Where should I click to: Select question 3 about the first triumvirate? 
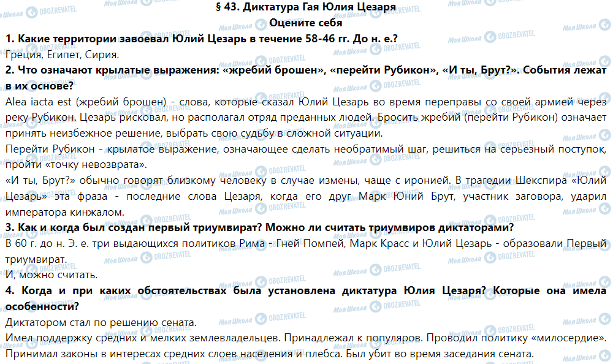click(259, 227)
